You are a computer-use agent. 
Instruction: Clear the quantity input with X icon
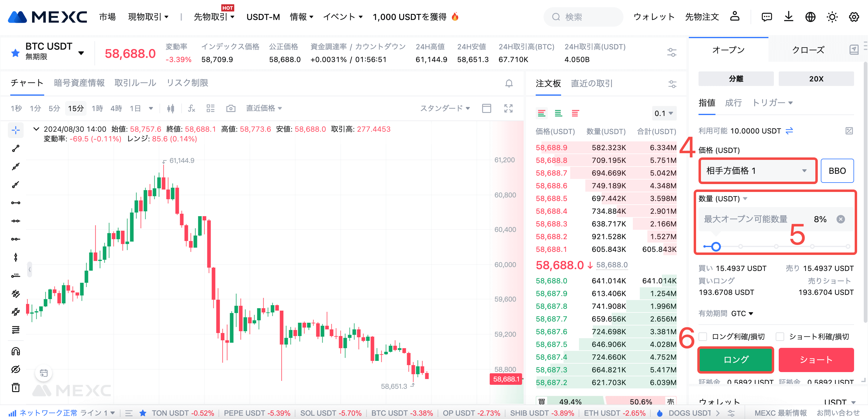pos(840,219)
